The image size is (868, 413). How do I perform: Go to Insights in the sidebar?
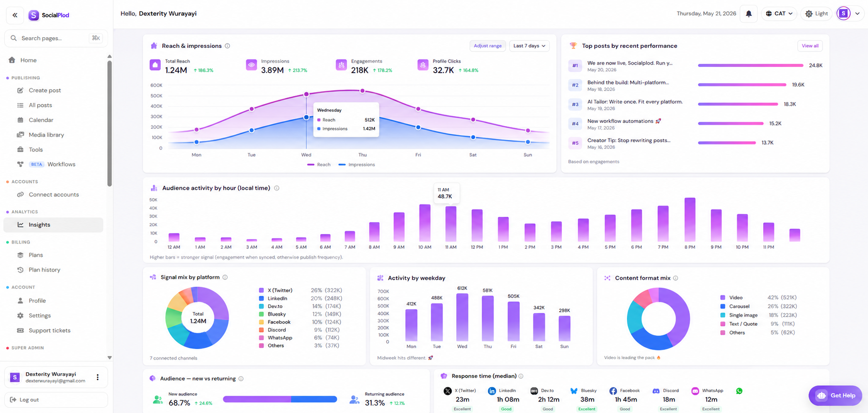tap(53, 225)
